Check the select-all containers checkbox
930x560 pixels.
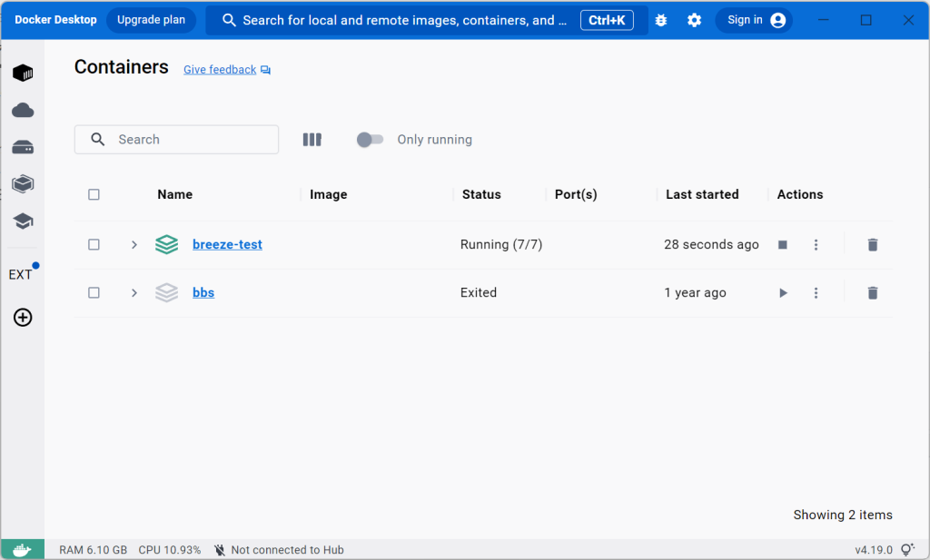click(94, 194)
